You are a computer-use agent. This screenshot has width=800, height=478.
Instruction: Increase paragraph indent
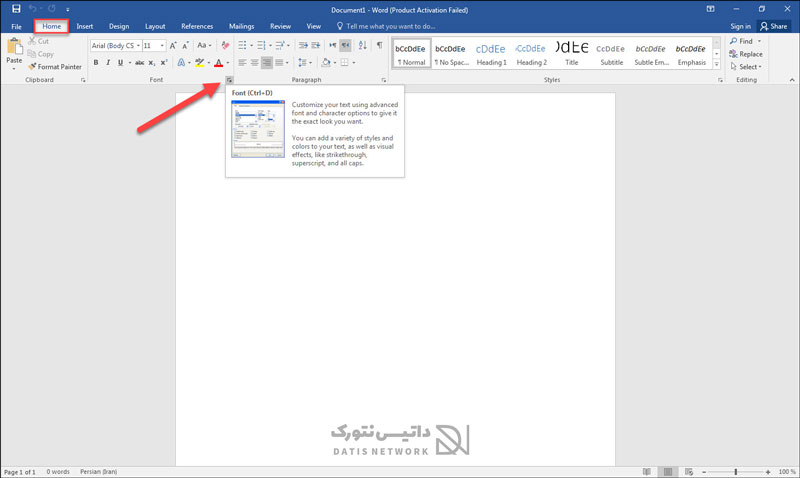316,45
